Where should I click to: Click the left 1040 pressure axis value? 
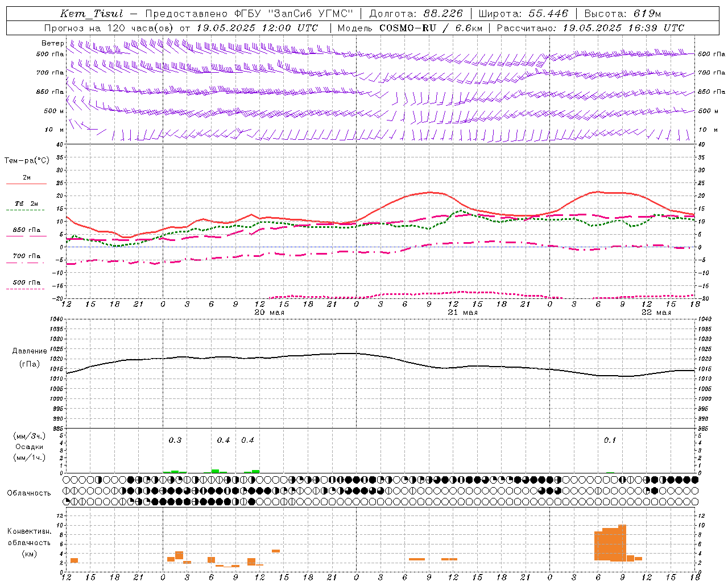point(57,319)
